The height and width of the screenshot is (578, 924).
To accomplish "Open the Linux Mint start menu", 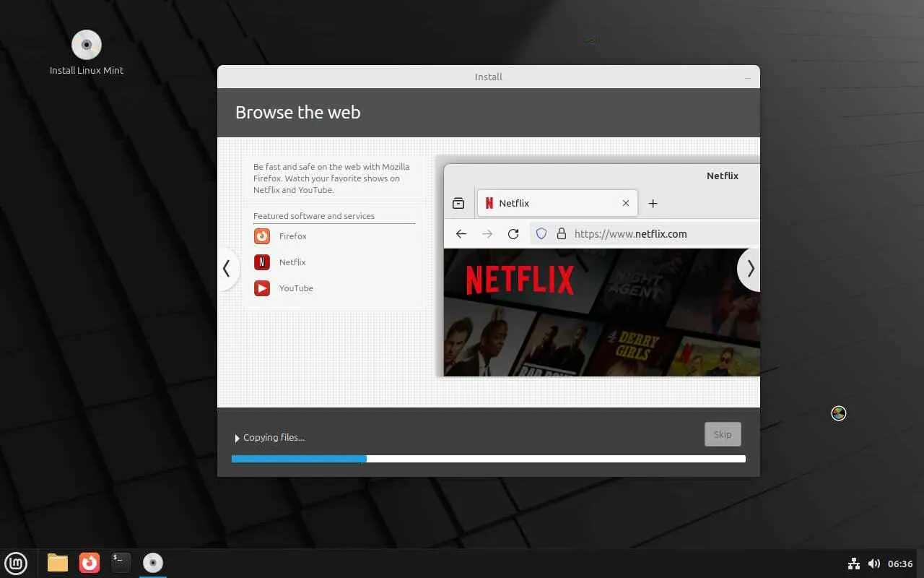I will click(x=16, y=563).
